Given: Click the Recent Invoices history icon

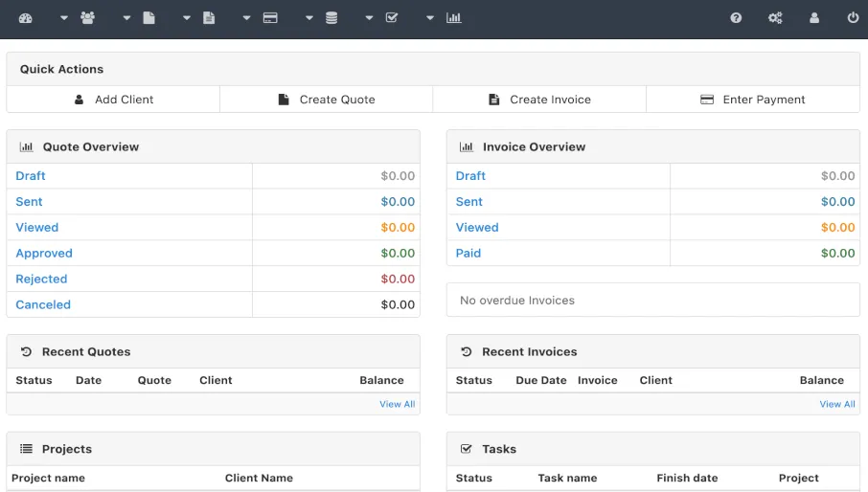Looking at the screenshot, I should pos(467,351).
